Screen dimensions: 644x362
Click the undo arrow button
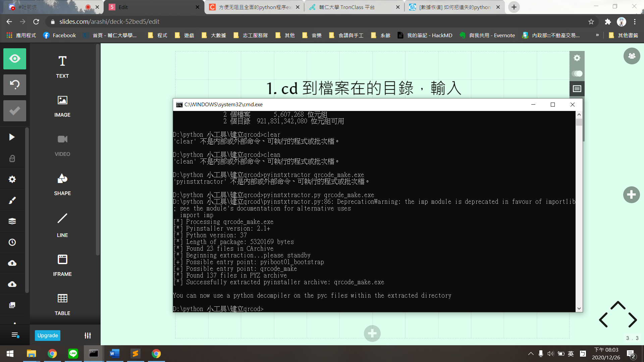[15, 84]
